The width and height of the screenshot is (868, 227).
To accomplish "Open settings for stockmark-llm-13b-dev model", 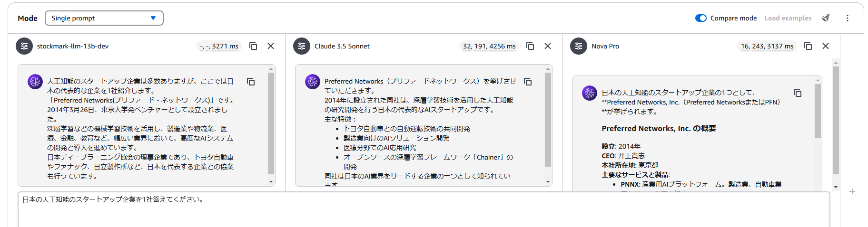I will point(24,46).
